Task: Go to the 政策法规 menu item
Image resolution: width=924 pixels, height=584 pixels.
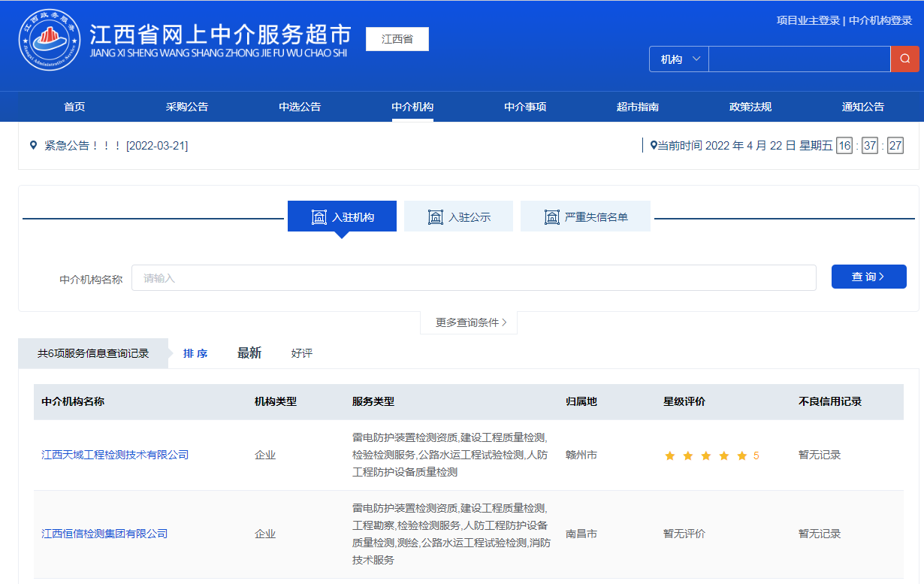Action: click(x=750, y=107)
